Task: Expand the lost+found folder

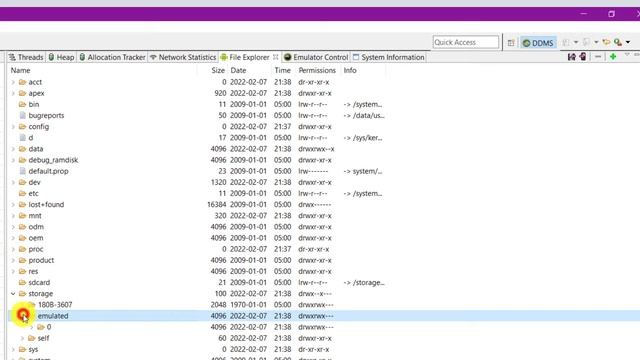Action: 13,204
